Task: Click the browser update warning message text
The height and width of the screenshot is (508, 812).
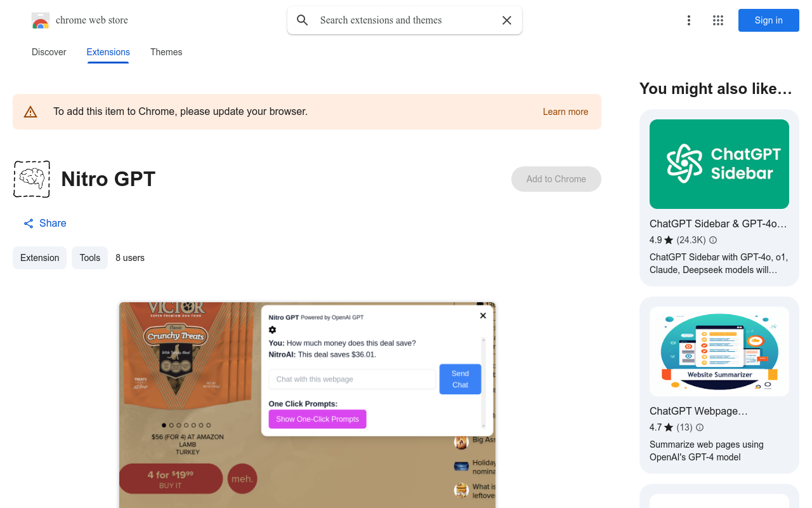Action: tap(180, 112)
